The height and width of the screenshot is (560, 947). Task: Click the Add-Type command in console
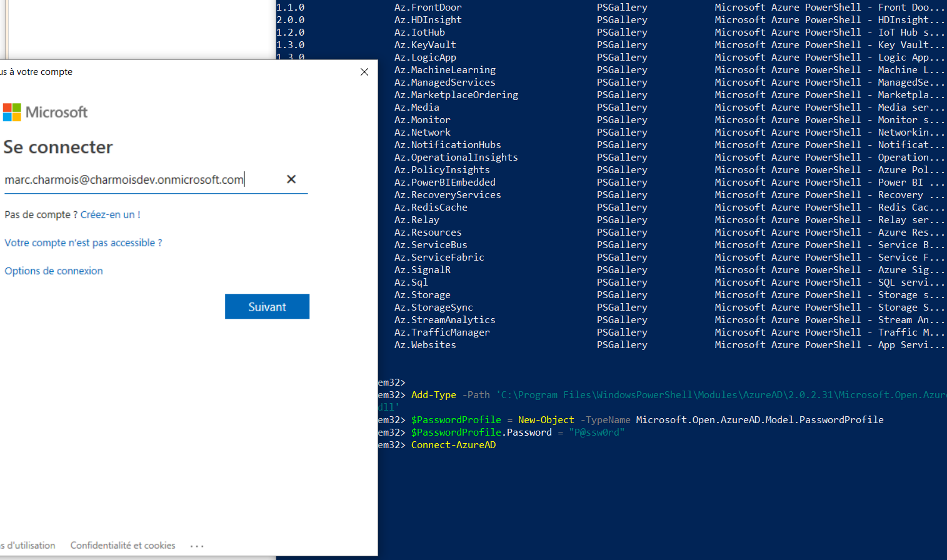(434, 394)
